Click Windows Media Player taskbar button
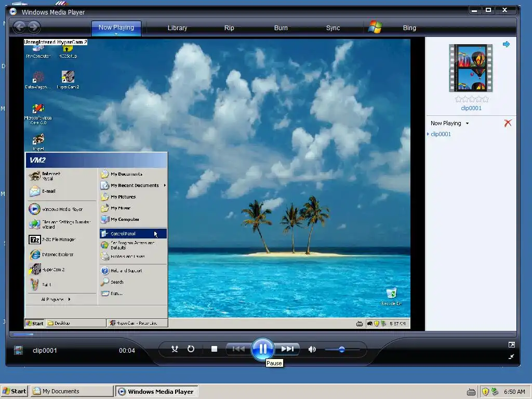Viewport: 532px width, 399px height. pyautogui.click(x=157, y=391)
